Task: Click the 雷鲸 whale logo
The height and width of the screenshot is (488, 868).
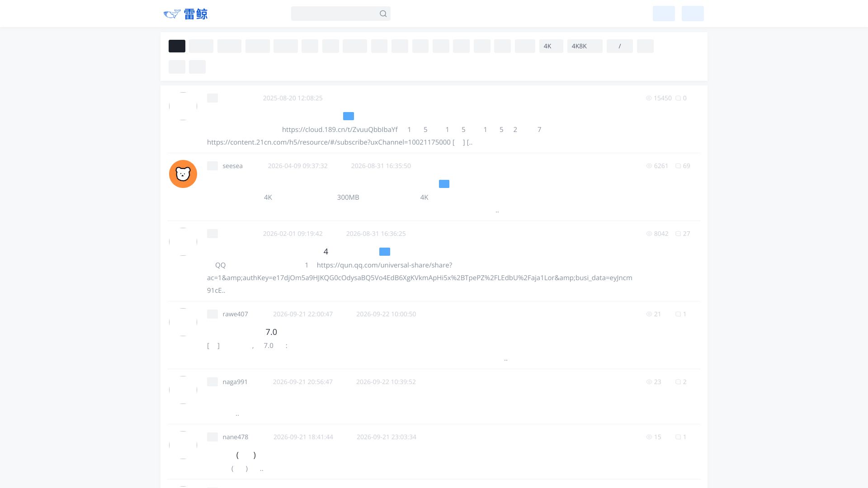Action: coord(185,14)
